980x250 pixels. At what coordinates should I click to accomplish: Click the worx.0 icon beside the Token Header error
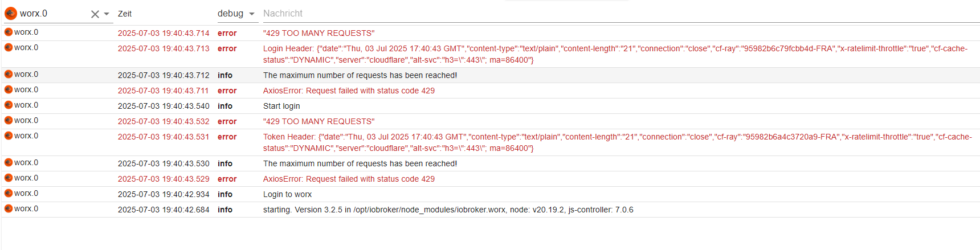(x=9, y=136)
